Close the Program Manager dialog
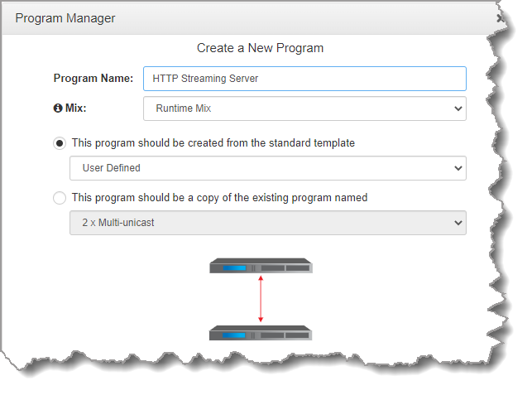This screenshot has height=395, width=532. click(499, 17)
